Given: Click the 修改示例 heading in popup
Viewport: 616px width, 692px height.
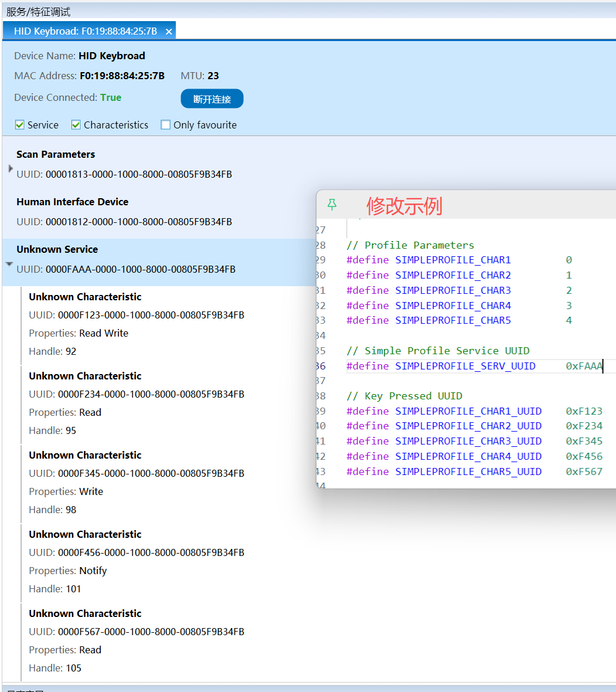Looking at the screenshot, I should (x=404, y=206).
